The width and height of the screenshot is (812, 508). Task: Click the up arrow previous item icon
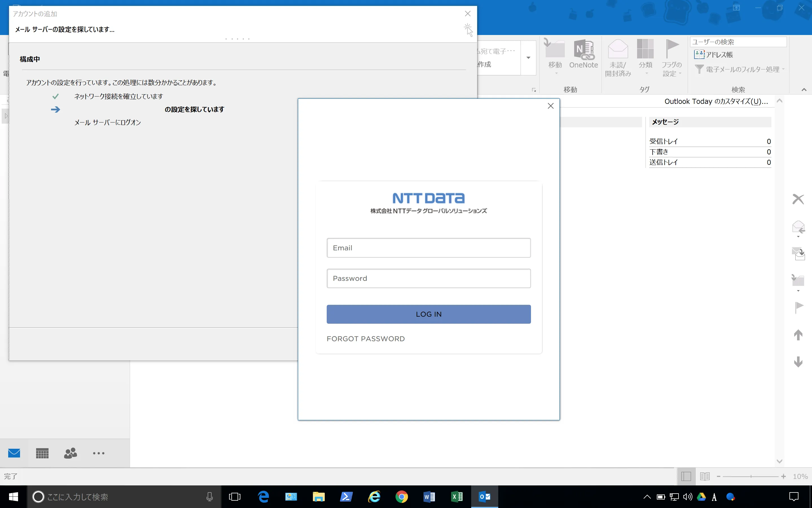(x=798, y=335)
